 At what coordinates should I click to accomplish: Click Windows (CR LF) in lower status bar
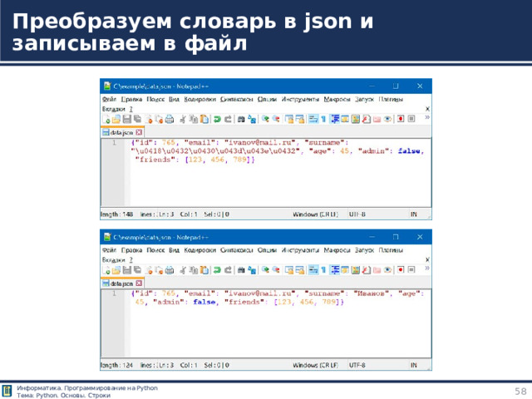pos(316,366)
